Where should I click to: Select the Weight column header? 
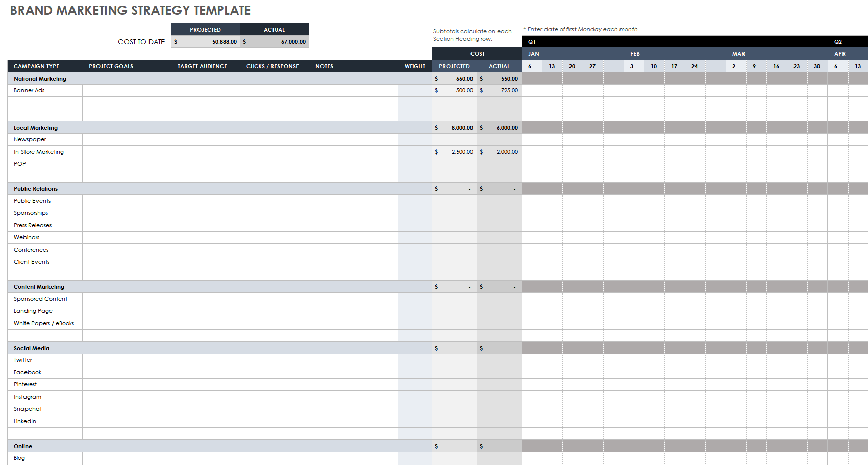point(415,66)
